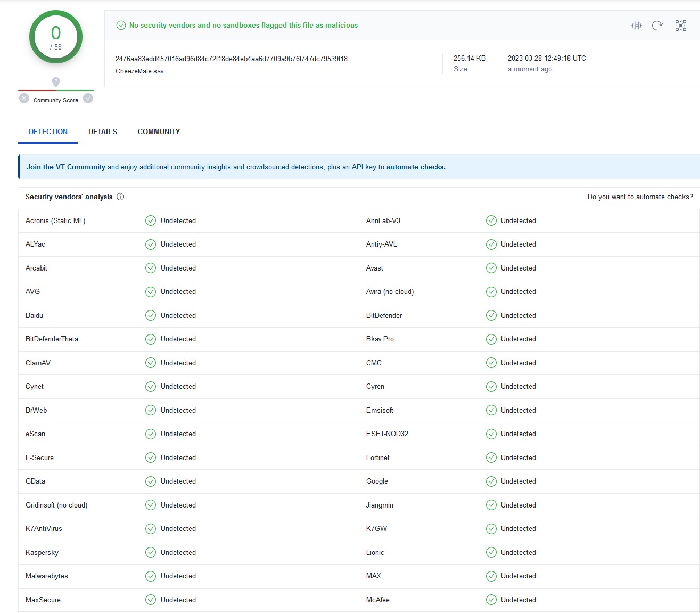700x613 pixels.
Task: Click the green check next to the no-vendors-flagged message
Action: pos(121,25)
